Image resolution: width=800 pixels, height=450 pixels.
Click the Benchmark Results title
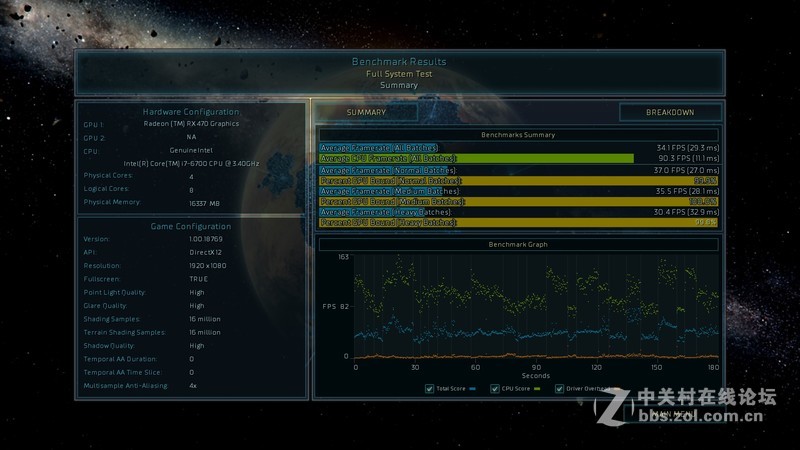[x=399, y=62]
